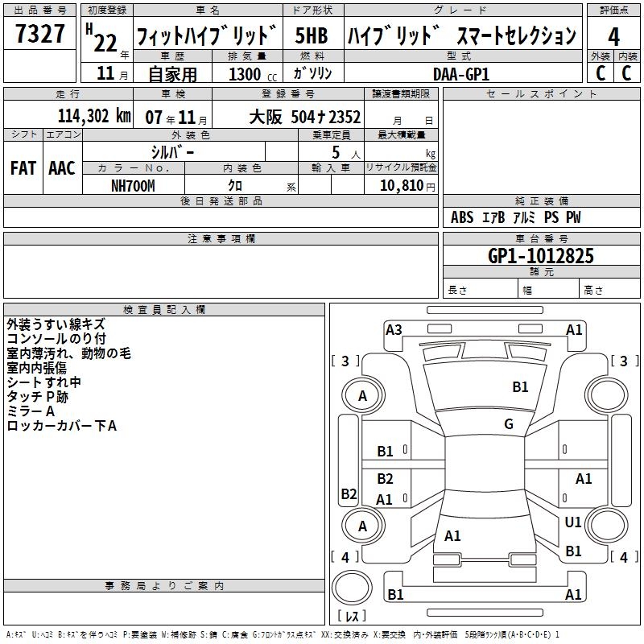
Task: Select the note ミラーＡ
Action: [31, 411]
